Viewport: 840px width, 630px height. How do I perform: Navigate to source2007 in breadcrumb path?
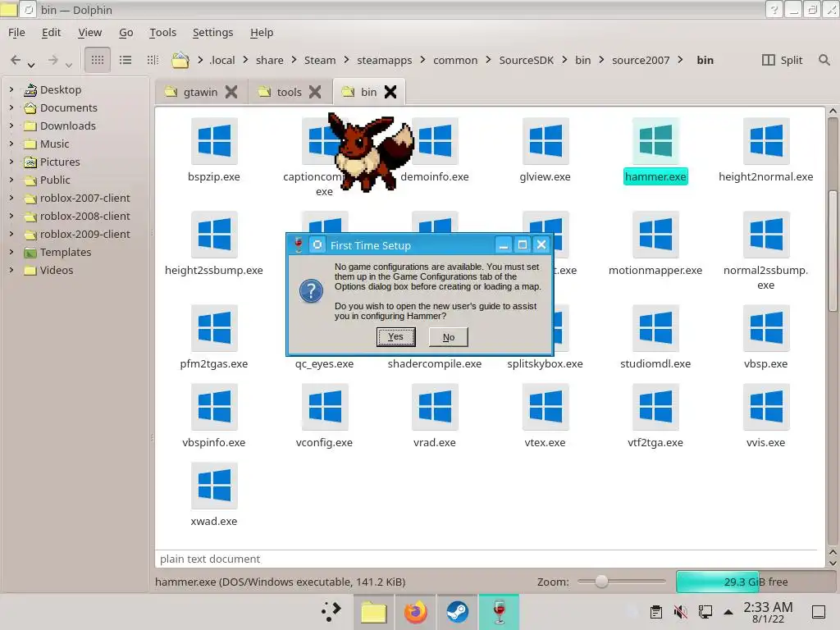click(641, 60)
